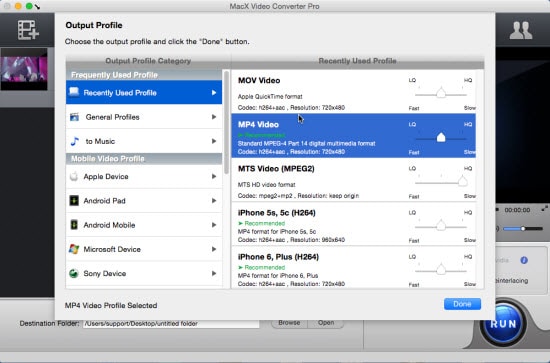This screenshot has width=550, height=363.
Task: Expand Android Mobile arrow
Action: 214,225
